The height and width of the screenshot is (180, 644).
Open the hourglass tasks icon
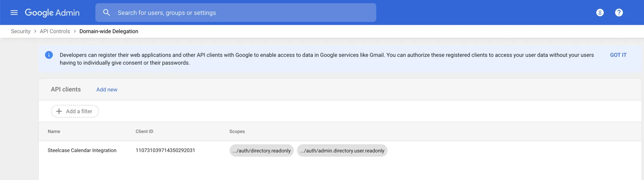[600, 12]
